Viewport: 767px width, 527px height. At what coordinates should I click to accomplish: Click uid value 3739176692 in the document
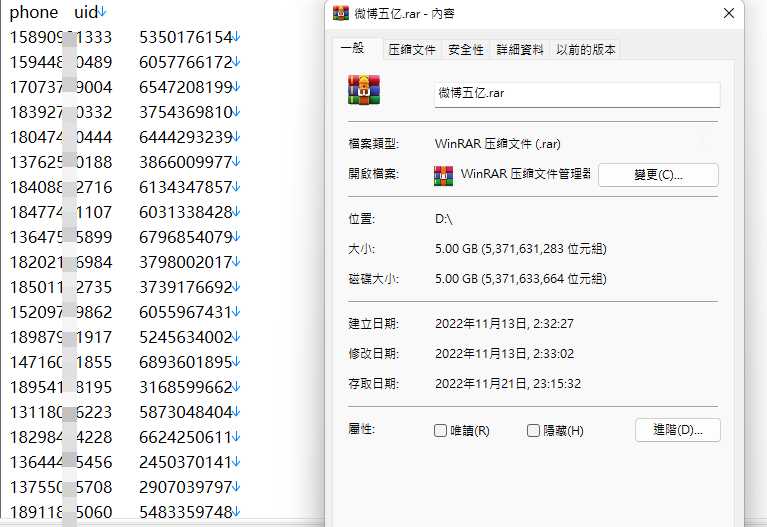pos(185,287)
